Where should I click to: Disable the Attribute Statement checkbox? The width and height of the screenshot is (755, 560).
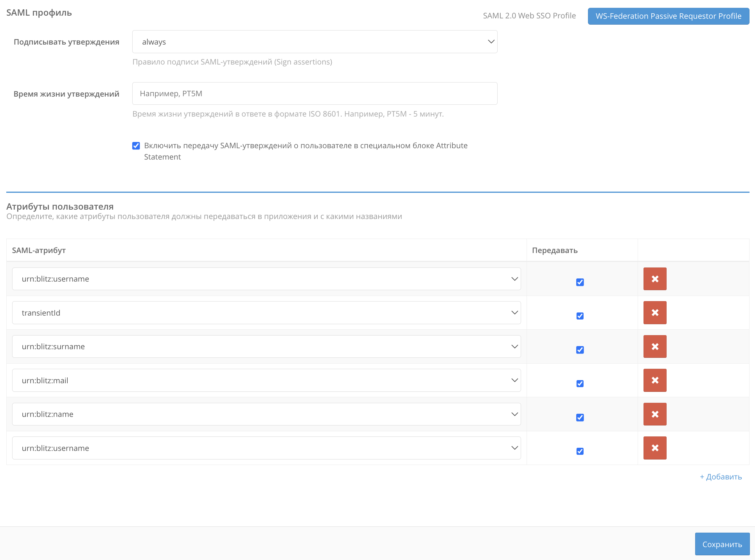click(136, 146)
